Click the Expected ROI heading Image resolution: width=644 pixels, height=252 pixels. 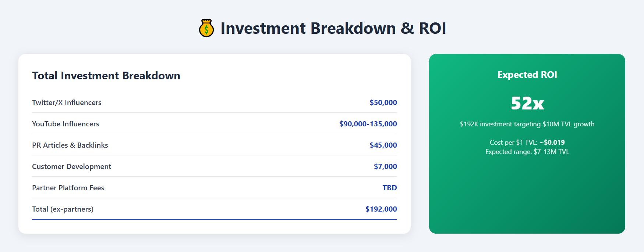[527, 75]
